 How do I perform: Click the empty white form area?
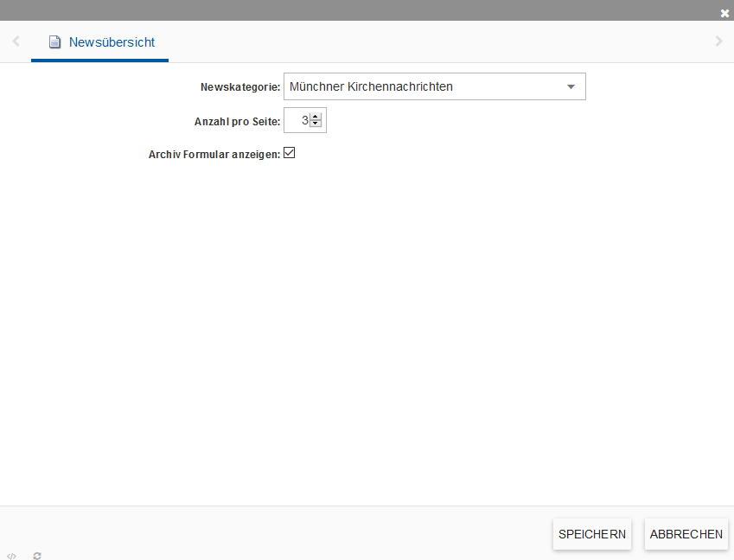367,328
